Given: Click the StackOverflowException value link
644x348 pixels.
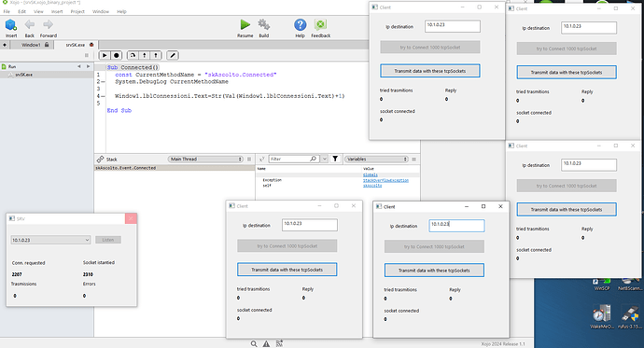Looking at the screenshot, I should (385, 180).
